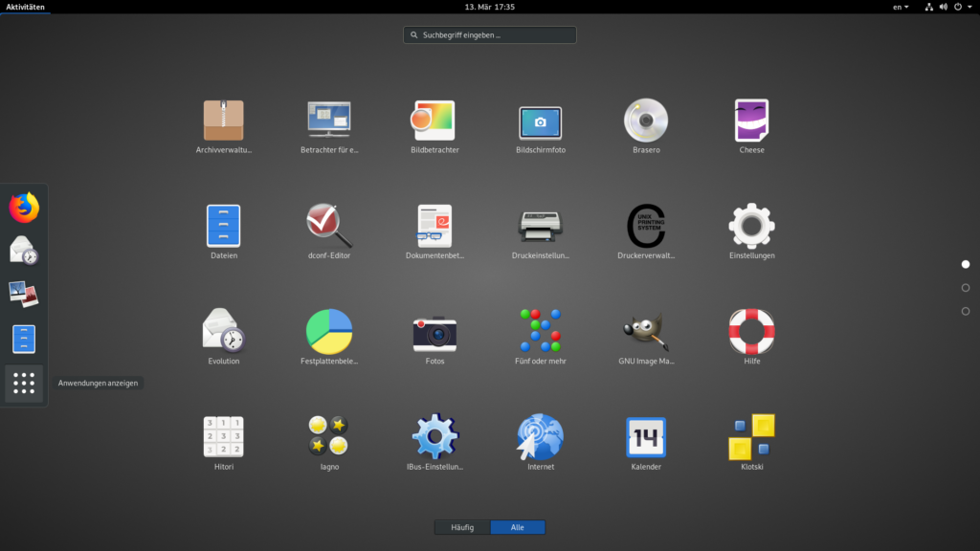
Task: Switch to the Häufig tab
Action: [x=462, y=527]
